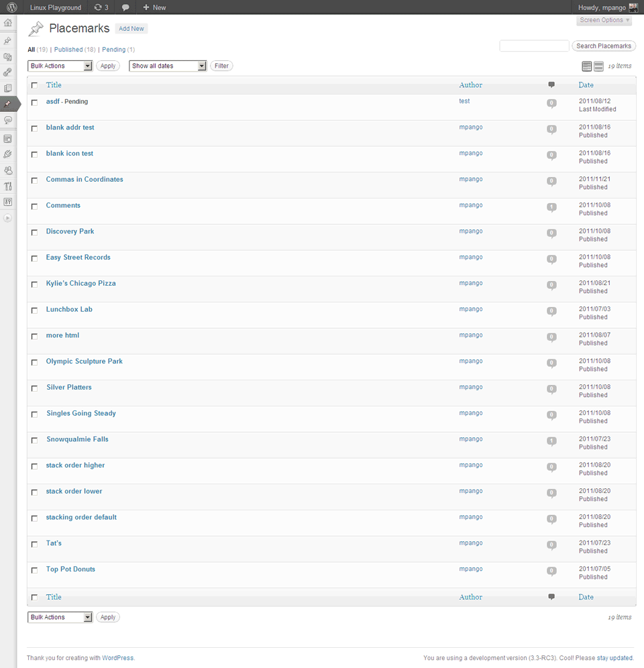Open the bottom Bulk Actions dropdown

point(60,617)
